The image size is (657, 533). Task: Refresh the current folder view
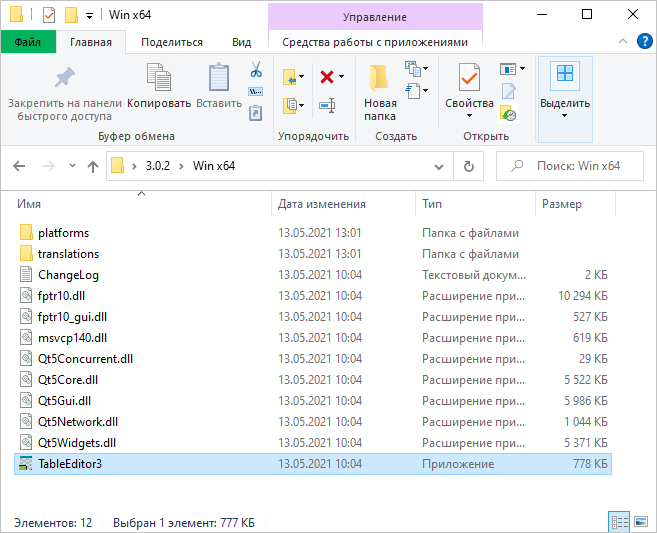point(467,166)
